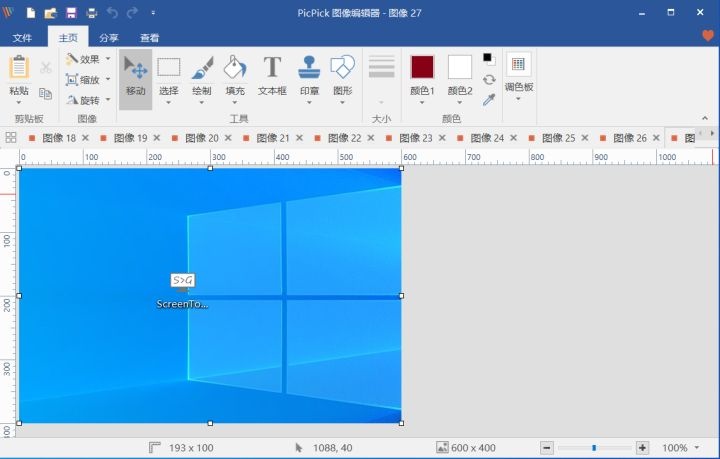Viewport: 720px width, 459px height.
Task: Close the 图像 19 tab
Action: pos(157,138)
